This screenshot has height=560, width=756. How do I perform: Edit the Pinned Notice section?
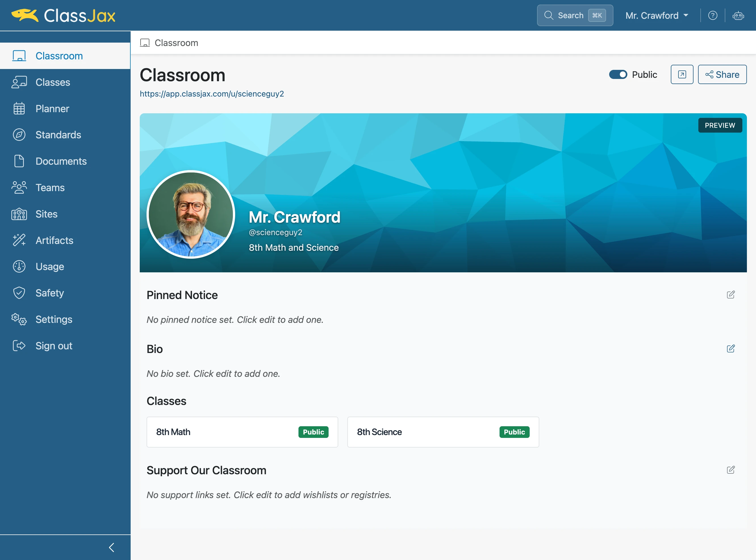(730, 294)
